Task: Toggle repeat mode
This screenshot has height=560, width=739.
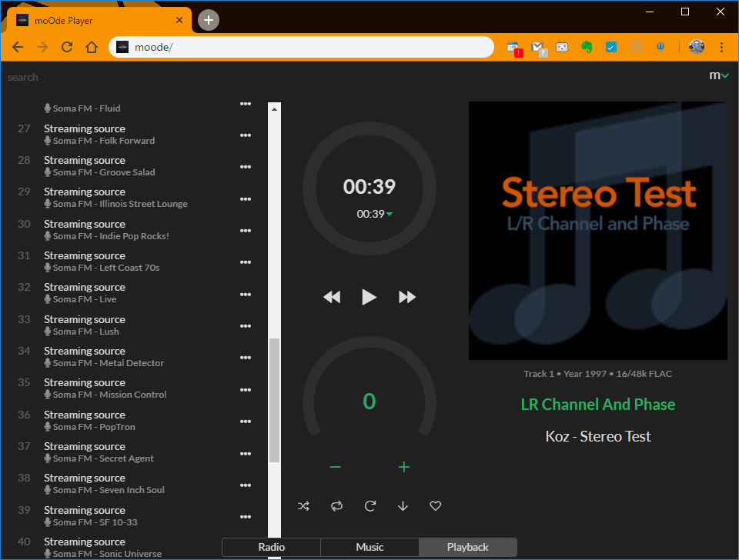Action: click(x=336, y=506)
